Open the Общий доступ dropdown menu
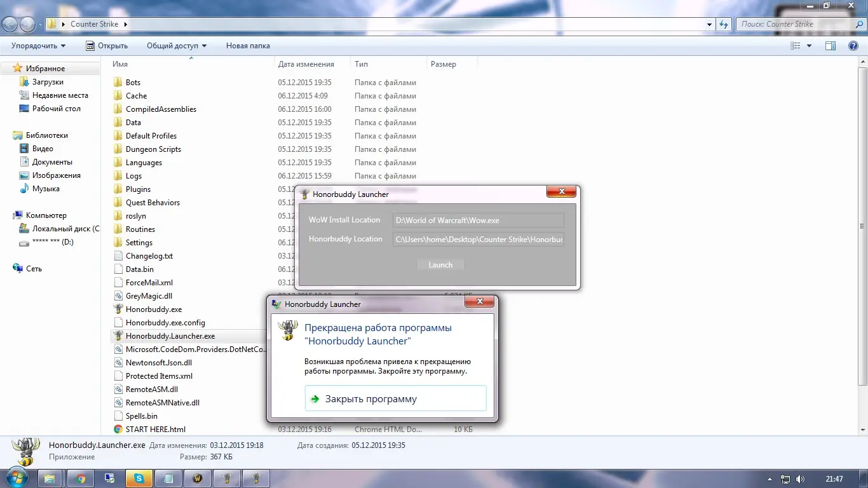Viewport: 868px width, 488px height. (x=177, y=46)
